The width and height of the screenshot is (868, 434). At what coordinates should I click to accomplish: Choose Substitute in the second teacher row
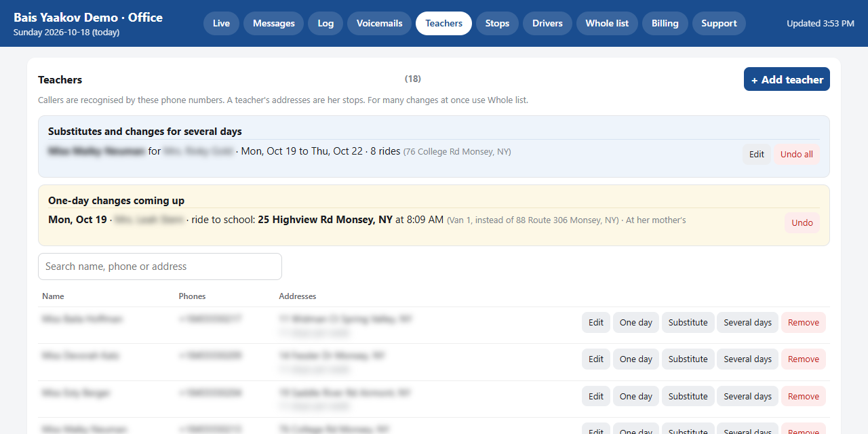(688, 359)
